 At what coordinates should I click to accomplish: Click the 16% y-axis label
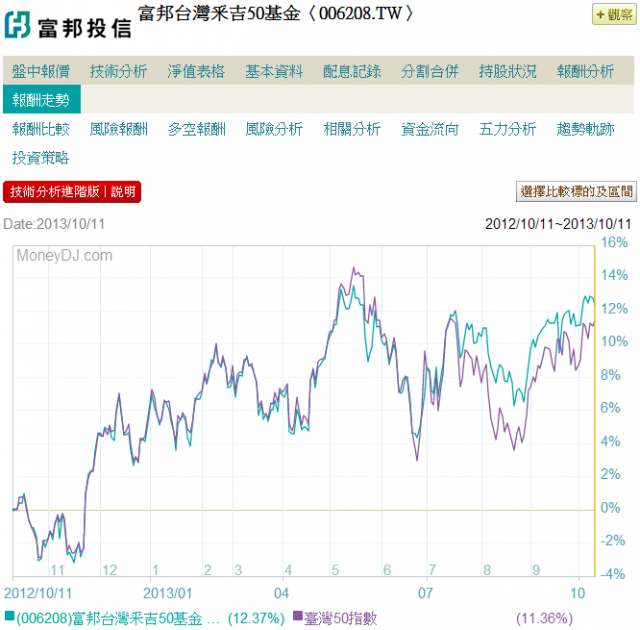point(614,242)
